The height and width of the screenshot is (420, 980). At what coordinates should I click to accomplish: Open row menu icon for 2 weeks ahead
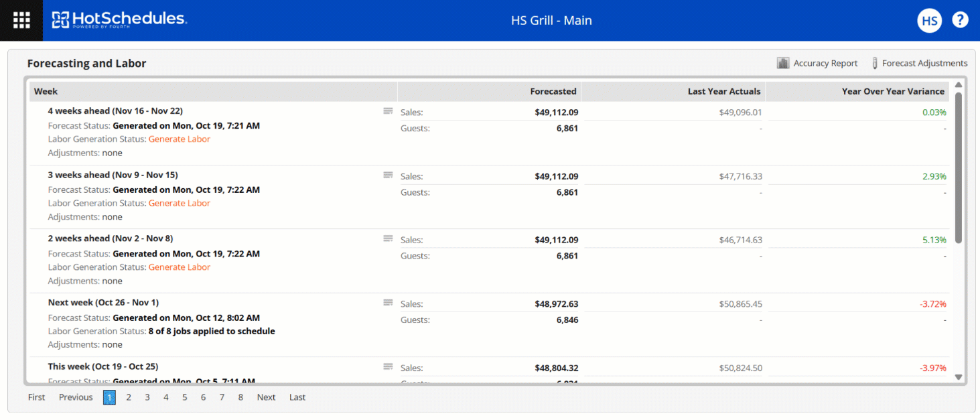coord(388,238)
